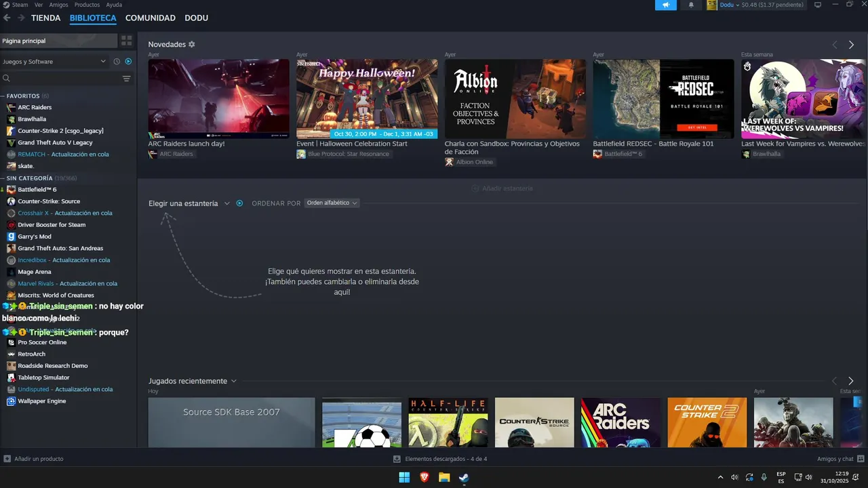Open the downloads icon in the bottom bar
The width and height of the screenshot is (868, 488).
(397, 459)
